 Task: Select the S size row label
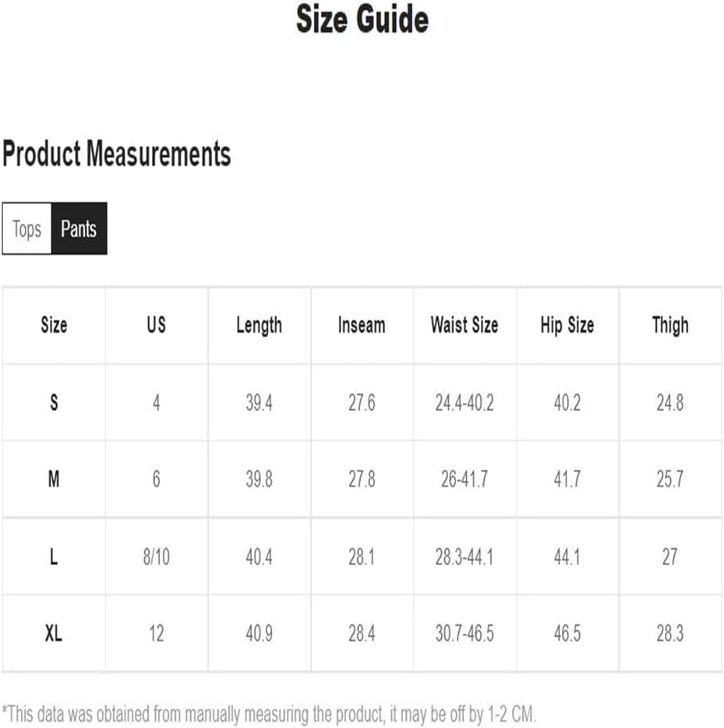[54, 402]
